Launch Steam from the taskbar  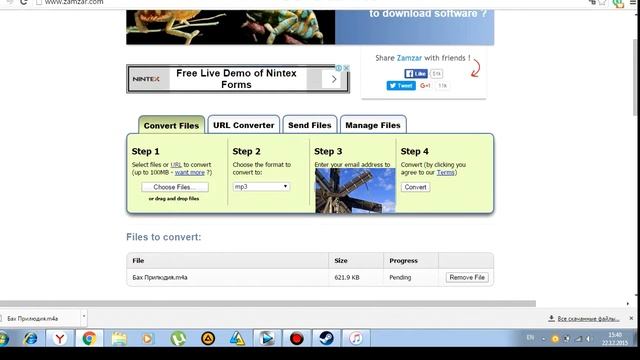[326, 338]
